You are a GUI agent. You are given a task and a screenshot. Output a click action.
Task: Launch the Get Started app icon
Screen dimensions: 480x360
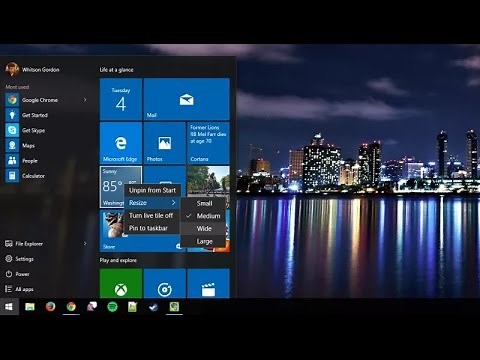click(12, 115)
